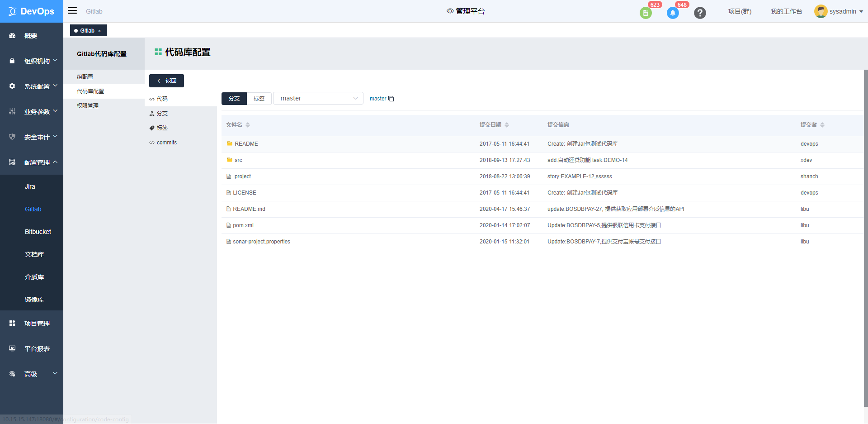Click the 安全审计 shield icon
868x424 pixels.
(x=12, y=137)
